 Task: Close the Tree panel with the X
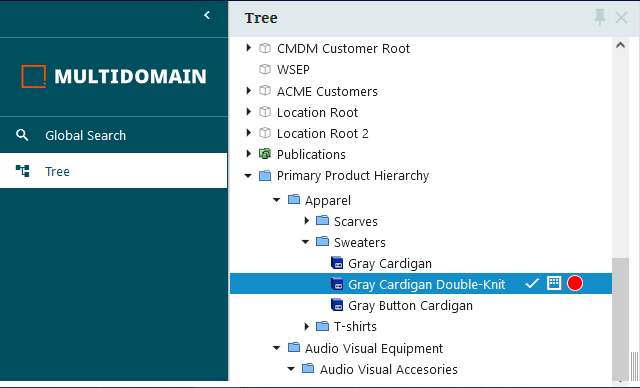point(621,18)
